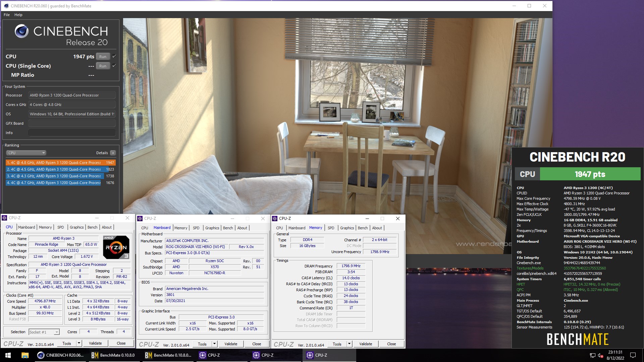Click the Processor name field

(72, 95)
